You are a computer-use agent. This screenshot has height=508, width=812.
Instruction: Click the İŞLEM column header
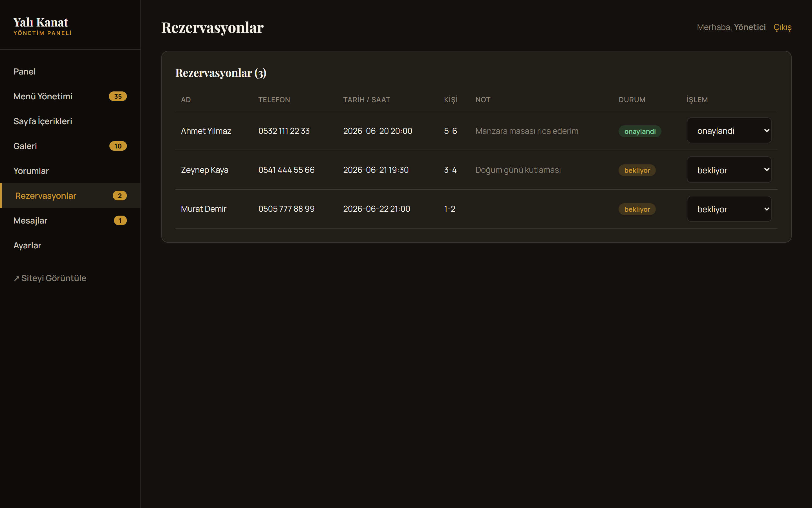point(697,99)
